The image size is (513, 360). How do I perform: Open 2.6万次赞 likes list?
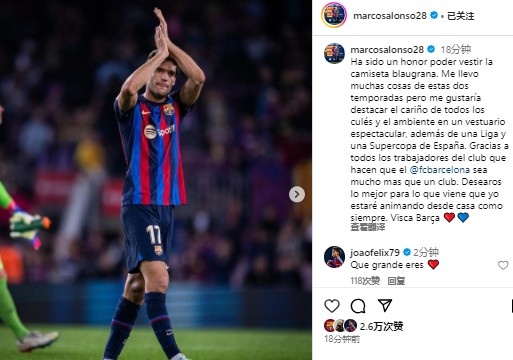click(x=382, y=326)
